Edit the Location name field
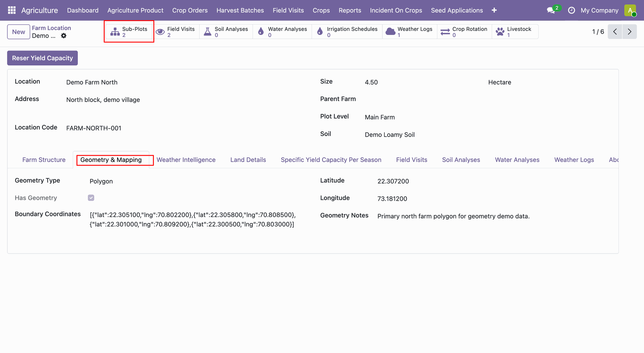The image size is (644, 353). [186, 82]
